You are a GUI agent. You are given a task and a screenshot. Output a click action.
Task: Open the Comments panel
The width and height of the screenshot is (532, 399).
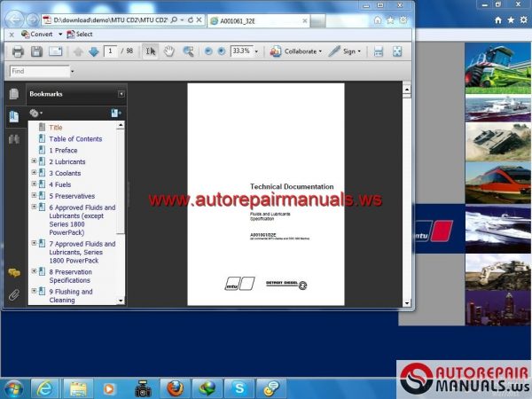(14, 272)
